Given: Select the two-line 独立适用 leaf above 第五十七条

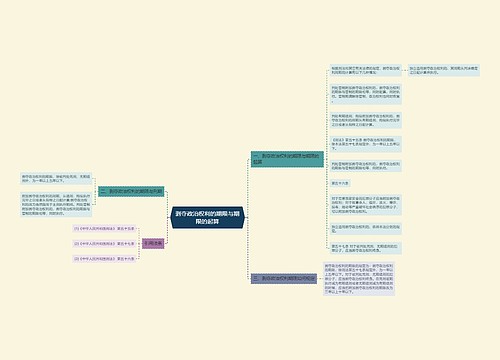Looking at the screenshot, I should point(365,229).
